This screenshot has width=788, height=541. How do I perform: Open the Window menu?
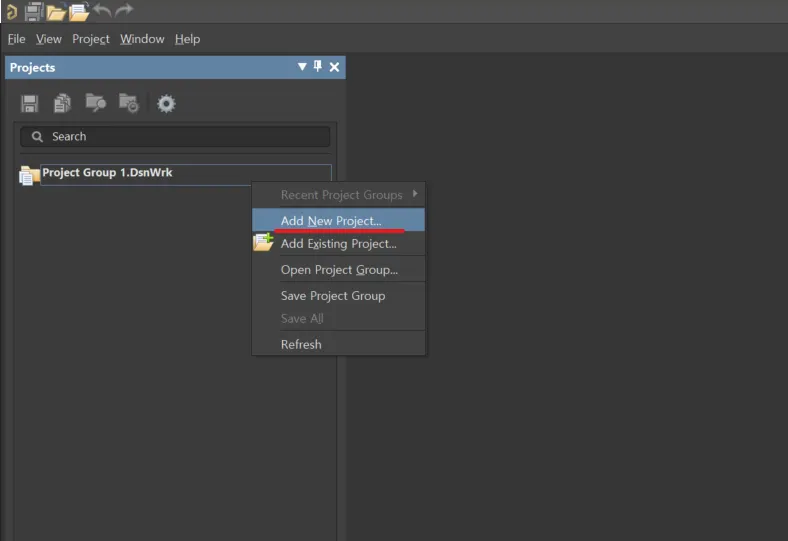[142, 39]
